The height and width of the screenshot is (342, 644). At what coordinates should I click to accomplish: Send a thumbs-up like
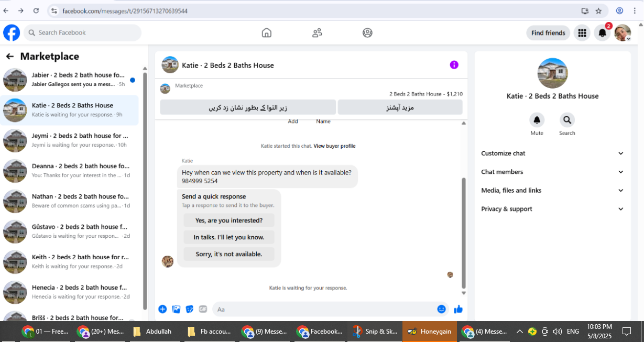pyautogui.click(x=459, y=309)
